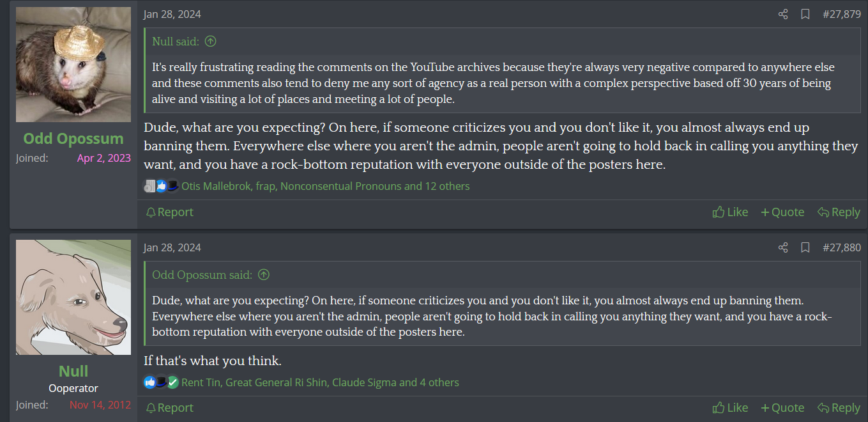868x422 pixels.
Task: Open post permalink #27,880
Action: [841, 247]
